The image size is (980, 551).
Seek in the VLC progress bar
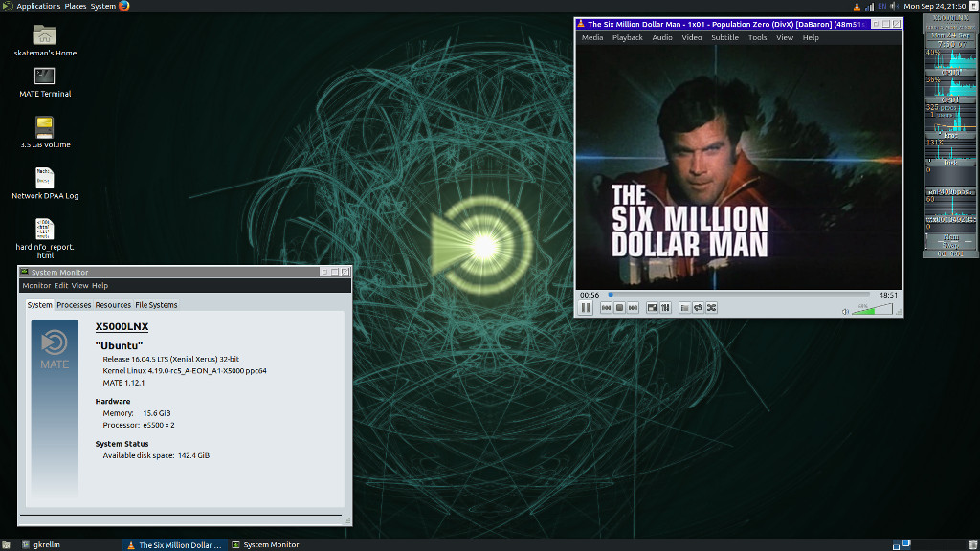(739, 295)
